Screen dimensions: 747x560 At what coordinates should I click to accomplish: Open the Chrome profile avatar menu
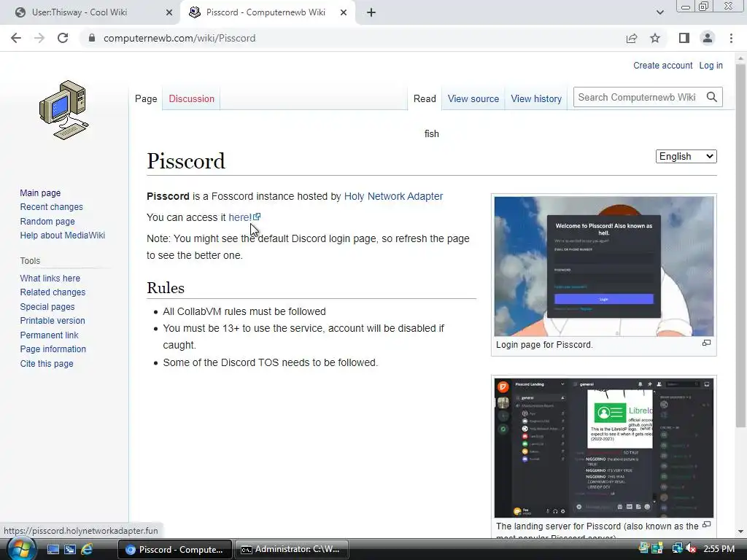pos(708,38)
